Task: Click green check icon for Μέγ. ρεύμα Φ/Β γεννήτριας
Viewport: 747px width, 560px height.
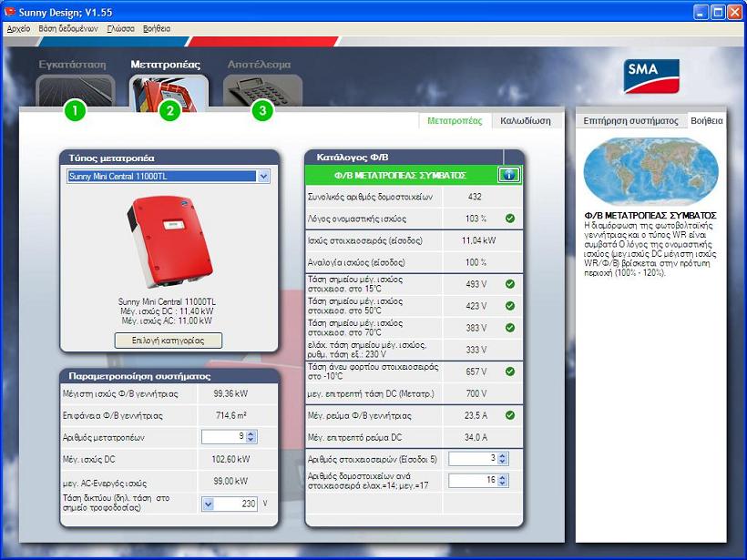Action: pos(510,415)
